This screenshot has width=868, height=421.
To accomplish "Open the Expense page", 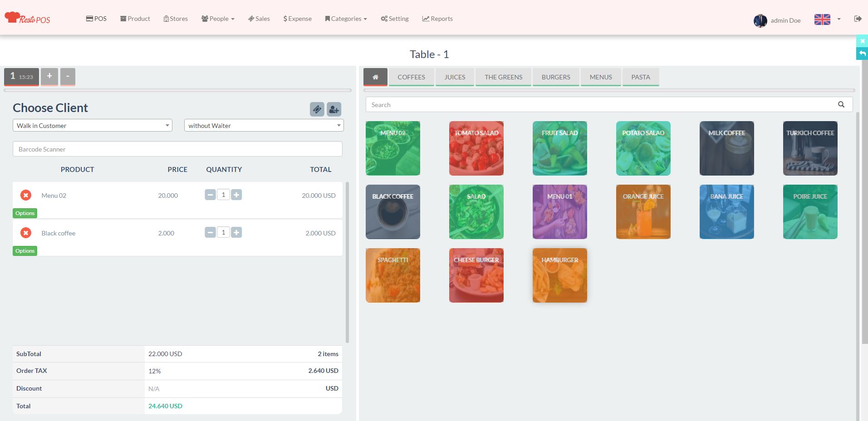I will (x=298, y=19).
